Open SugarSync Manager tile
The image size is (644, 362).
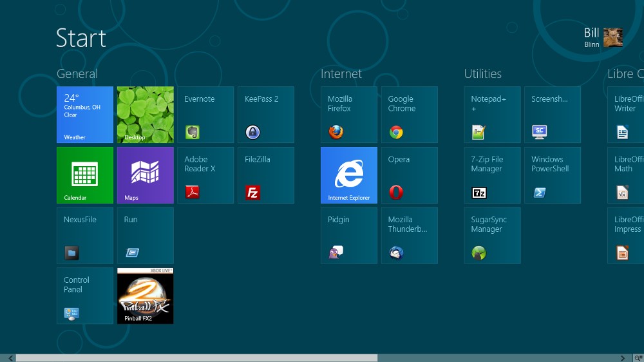(493, 236)
